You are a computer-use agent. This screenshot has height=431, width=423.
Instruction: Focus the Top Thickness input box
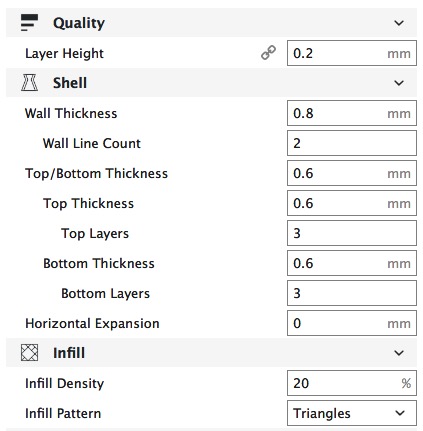pos(352,203)
